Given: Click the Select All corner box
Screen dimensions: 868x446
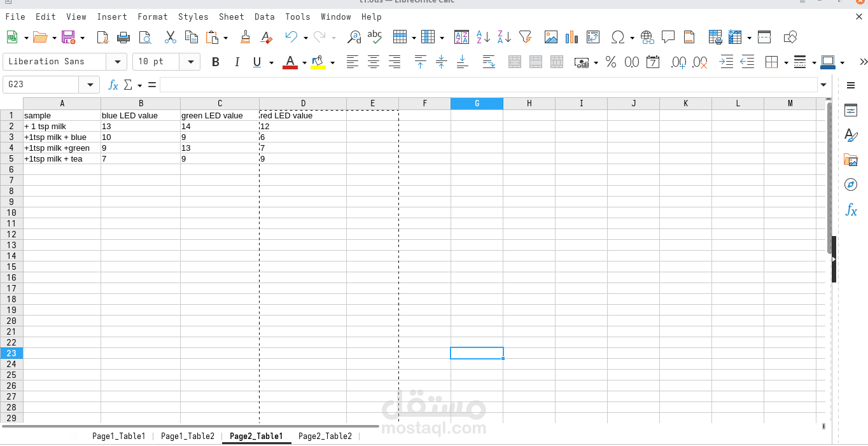Looking at the screenshot, I should click(x=11, y=104).
